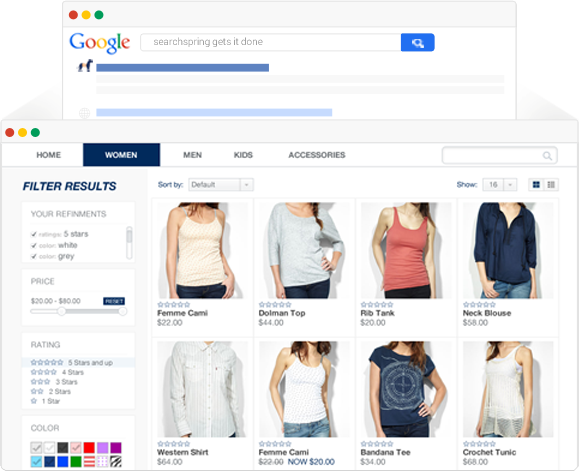This screenshot has height=471, width=579.
Task: Open the KIDS tab
Action: point(243,155)
